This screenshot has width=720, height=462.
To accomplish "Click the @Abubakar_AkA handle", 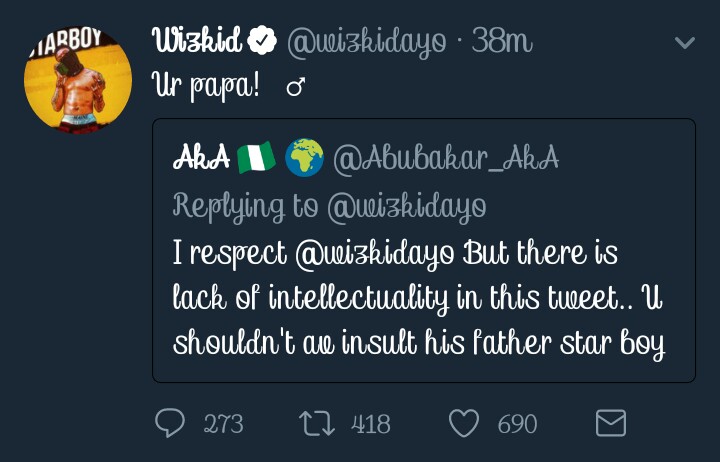I will tap(447, 157).
